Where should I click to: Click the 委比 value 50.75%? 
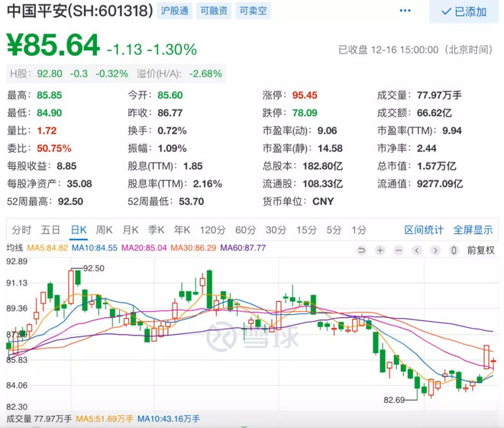54,148
